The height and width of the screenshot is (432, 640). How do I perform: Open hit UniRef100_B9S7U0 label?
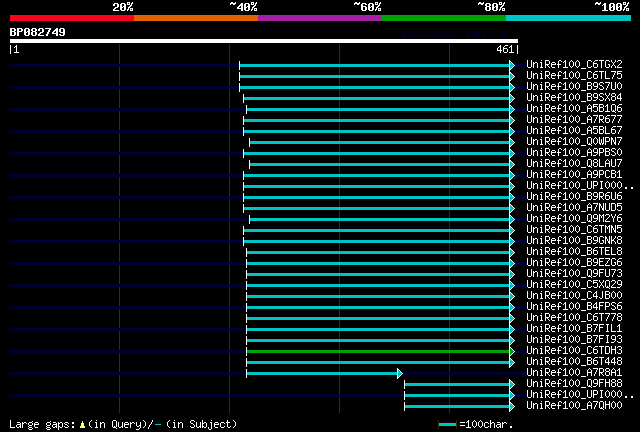tap(574, 86)
